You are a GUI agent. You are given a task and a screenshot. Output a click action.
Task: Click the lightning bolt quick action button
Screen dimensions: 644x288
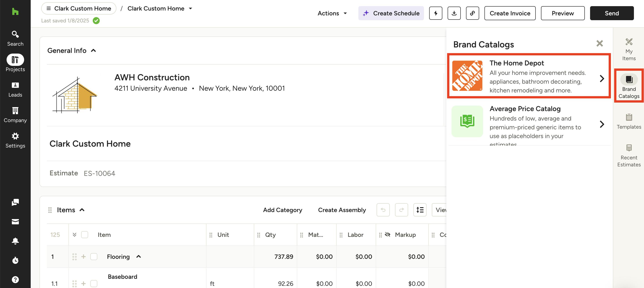point(436,13)
